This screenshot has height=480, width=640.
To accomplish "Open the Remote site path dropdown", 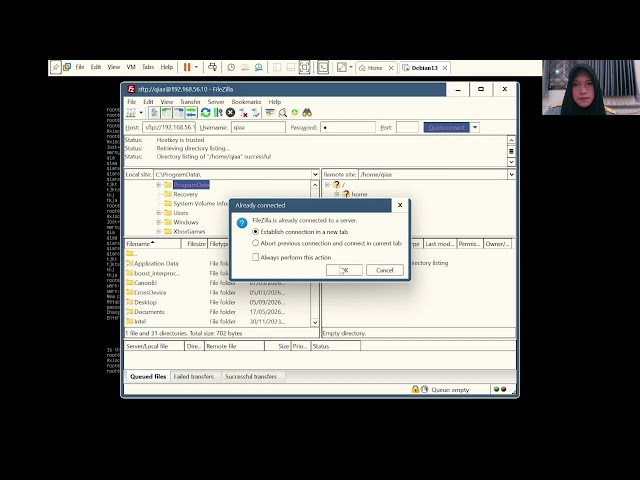I will tap(511, 174).
